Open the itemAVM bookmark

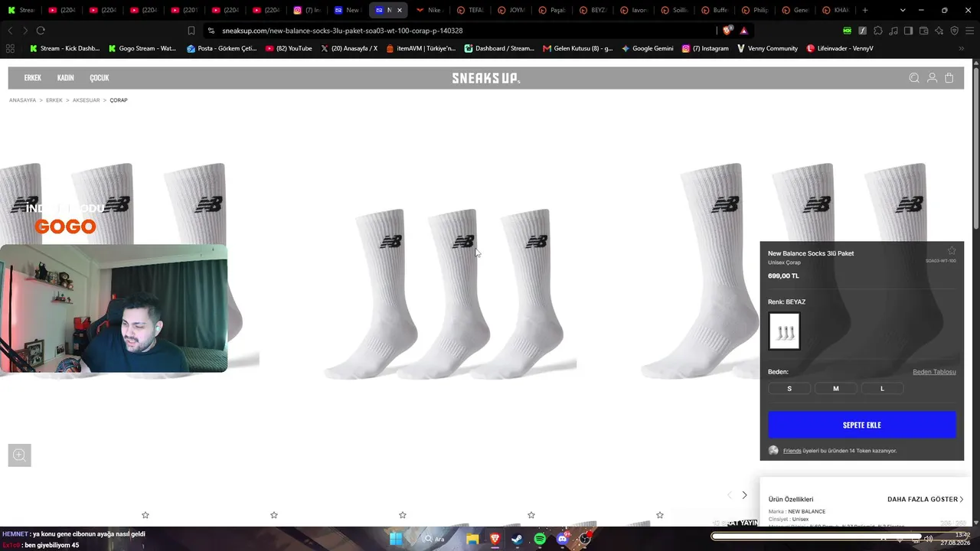421,48
